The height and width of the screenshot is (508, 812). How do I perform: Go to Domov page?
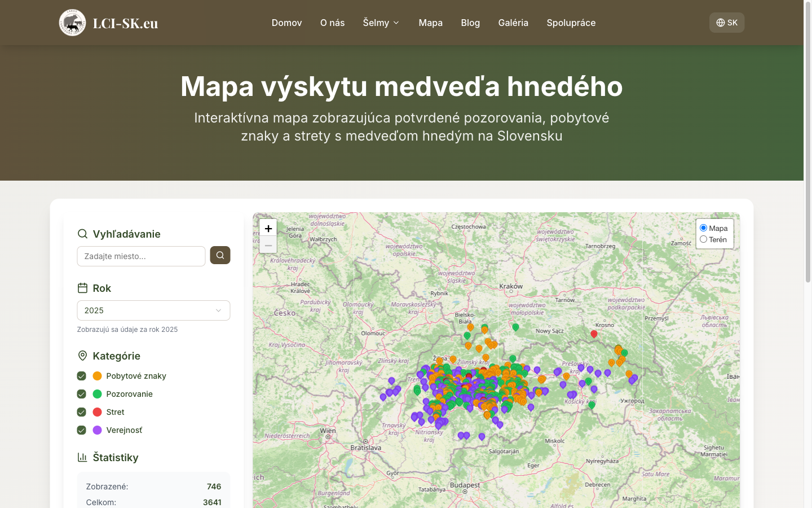(x=287, y=23)
